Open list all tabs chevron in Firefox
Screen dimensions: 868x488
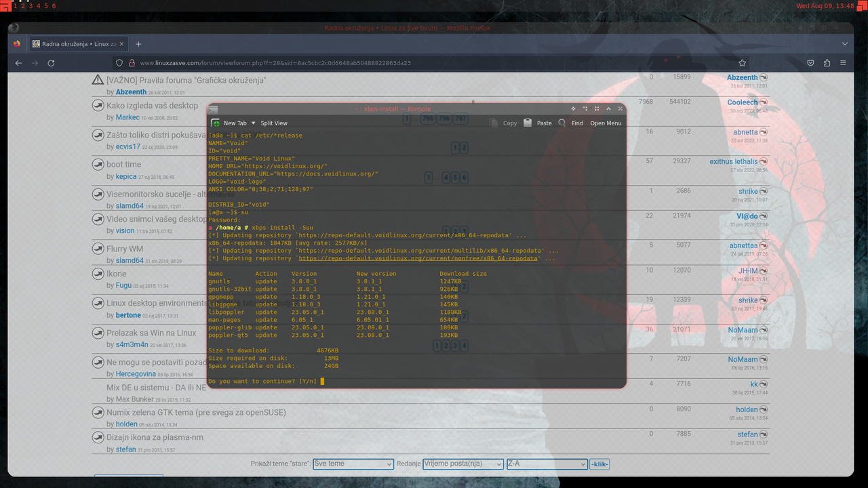[x=845, y=44]
